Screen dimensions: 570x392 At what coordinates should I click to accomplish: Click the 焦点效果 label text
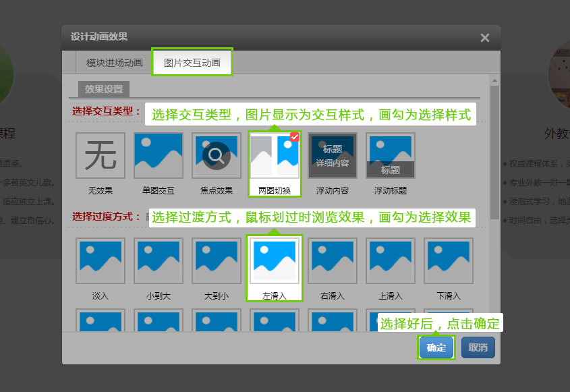click(217, 190)
